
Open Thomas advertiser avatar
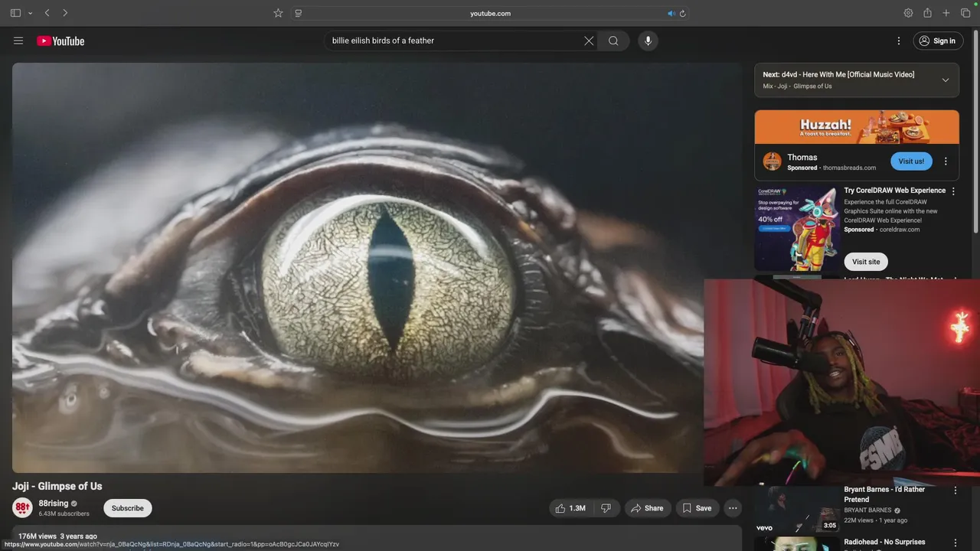tap(772, 161)
